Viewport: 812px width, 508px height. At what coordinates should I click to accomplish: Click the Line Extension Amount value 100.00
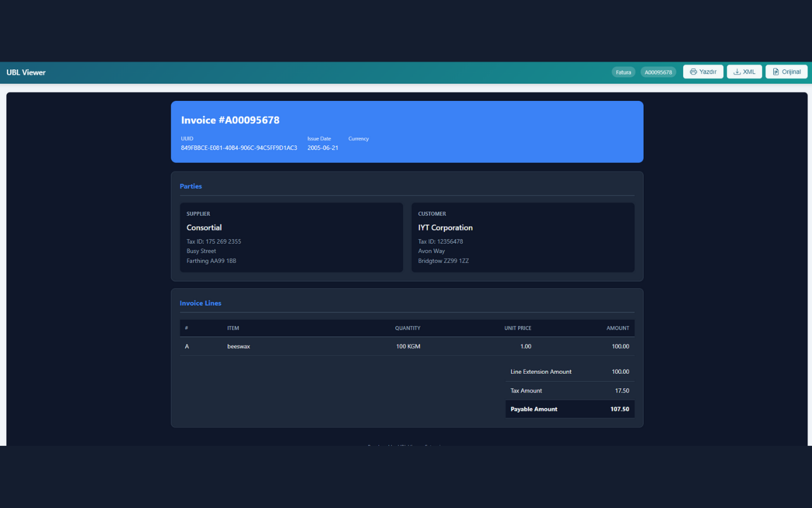tap(620, 371)
